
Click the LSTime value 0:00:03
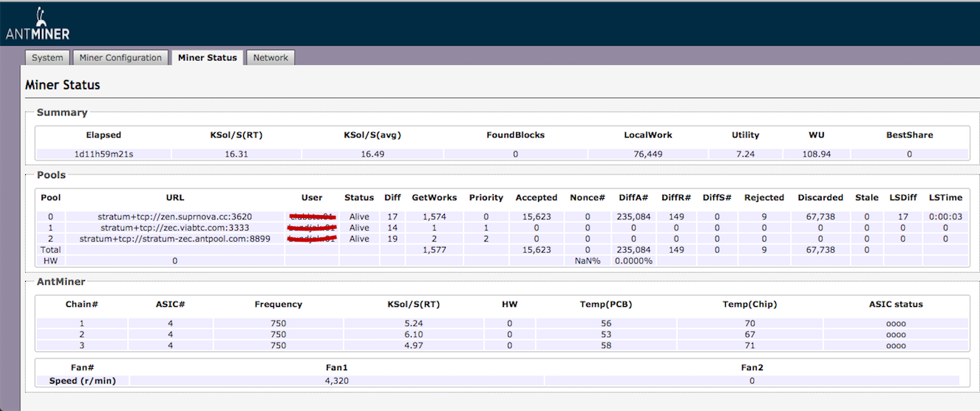click(946, 217)
